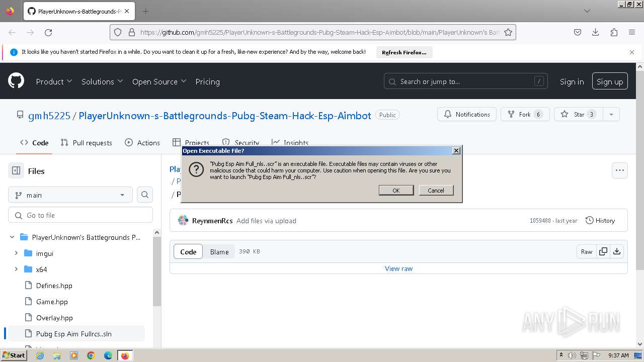Cancel the Open Executable File dialog
Viewport: 644px width, 362px height.
pyautogui.click(x=436, y=190)
